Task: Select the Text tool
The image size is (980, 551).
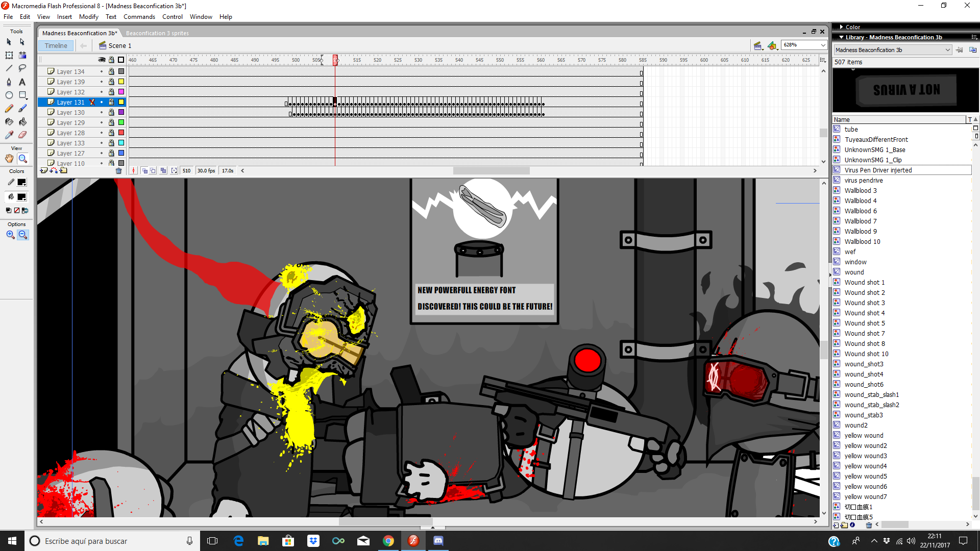Action: click(22, 82)
